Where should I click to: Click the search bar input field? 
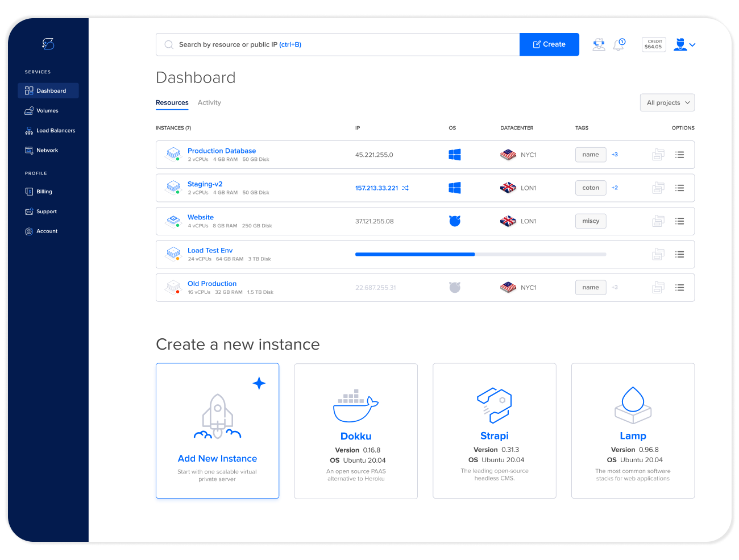[x=338, y=44]
